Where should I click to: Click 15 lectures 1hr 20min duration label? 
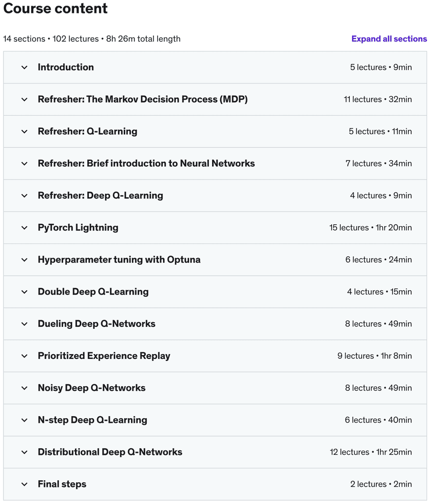tap(370, 228)
